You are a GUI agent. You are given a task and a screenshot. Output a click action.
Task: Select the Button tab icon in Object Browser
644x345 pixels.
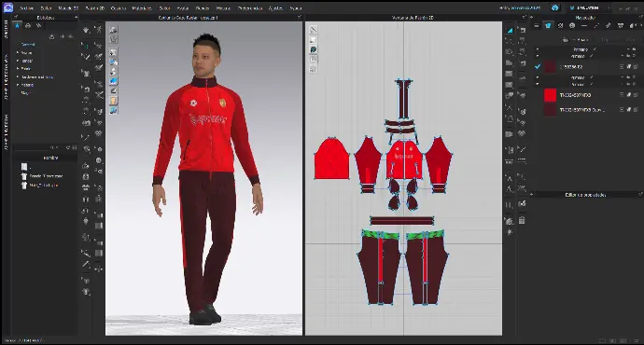pyautogui.click(x=572, y=25)
